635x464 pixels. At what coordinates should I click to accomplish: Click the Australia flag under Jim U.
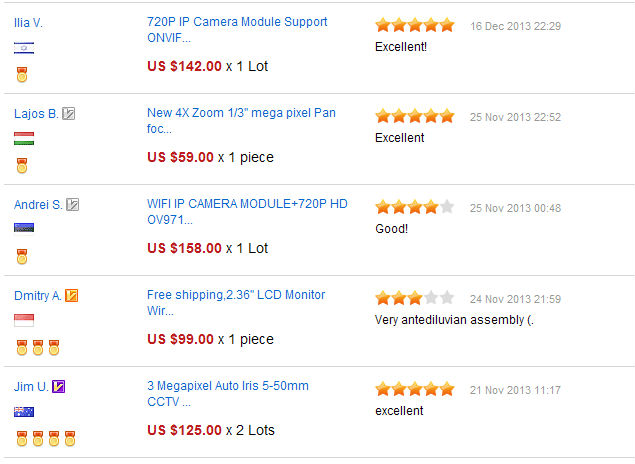[24, 412]
